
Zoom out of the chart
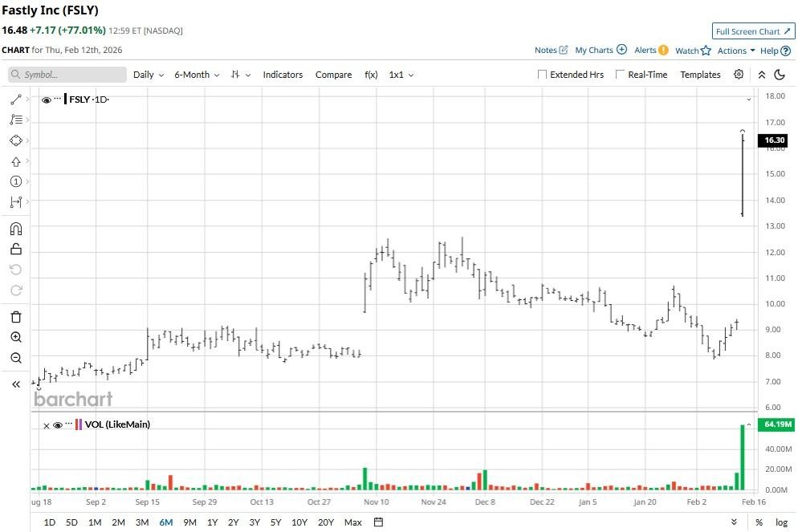16,358
